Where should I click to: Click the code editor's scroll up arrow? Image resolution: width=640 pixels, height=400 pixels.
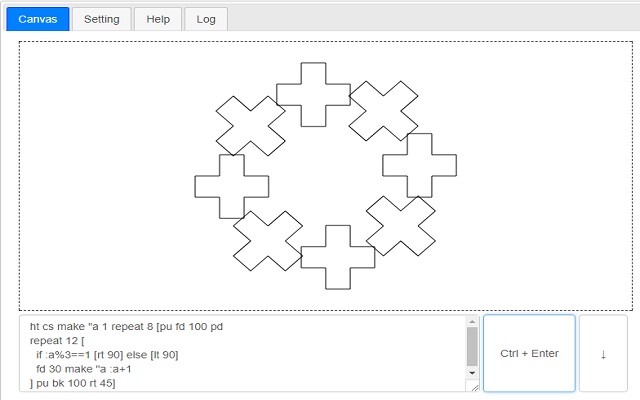click(472, 322)
